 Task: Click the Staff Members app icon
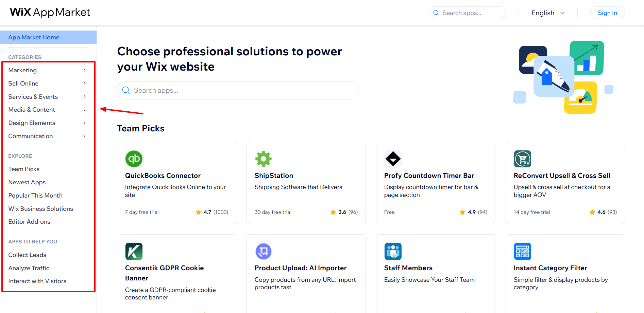click(393, 252)
